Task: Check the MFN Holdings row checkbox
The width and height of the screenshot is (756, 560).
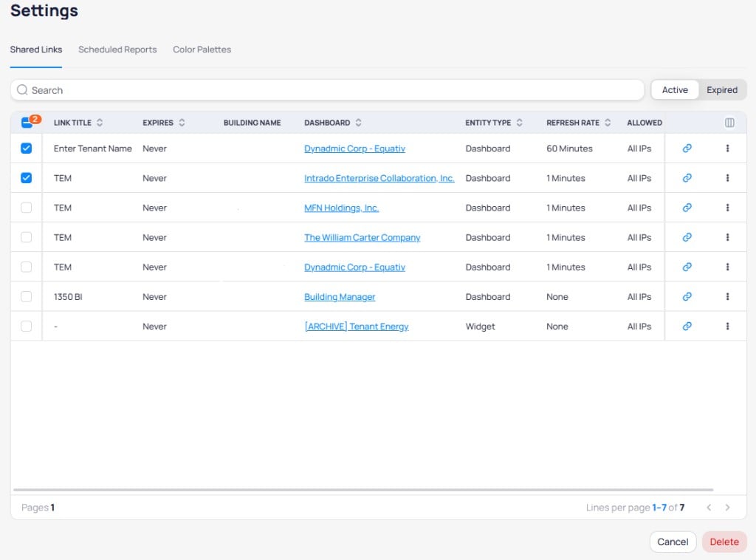Action: (27, 208)
